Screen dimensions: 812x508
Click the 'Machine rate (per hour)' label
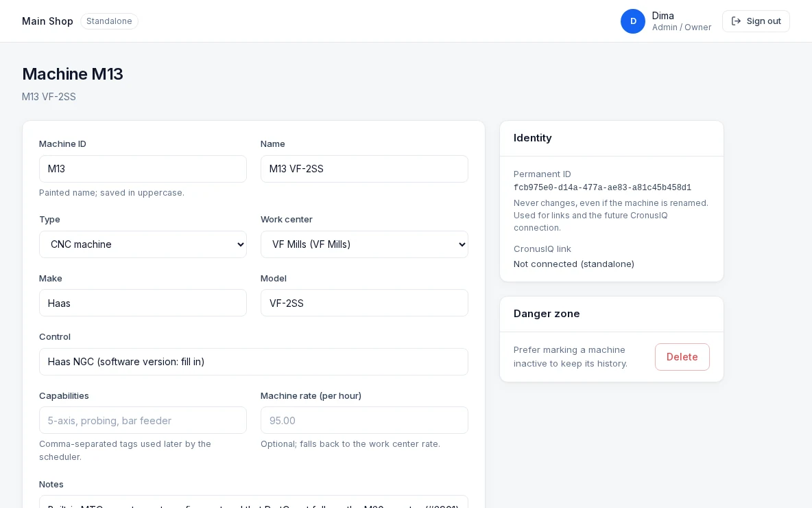point(311,396)
